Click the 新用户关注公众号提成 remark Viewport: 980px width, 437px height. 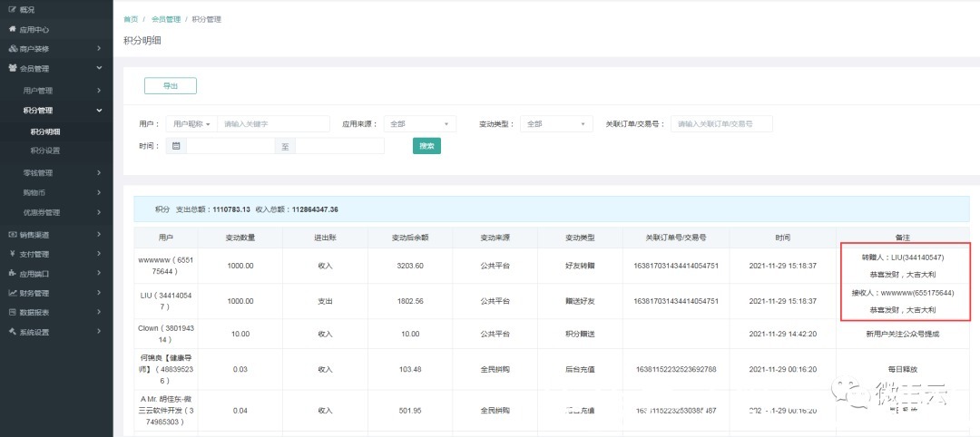coord(902,334)
